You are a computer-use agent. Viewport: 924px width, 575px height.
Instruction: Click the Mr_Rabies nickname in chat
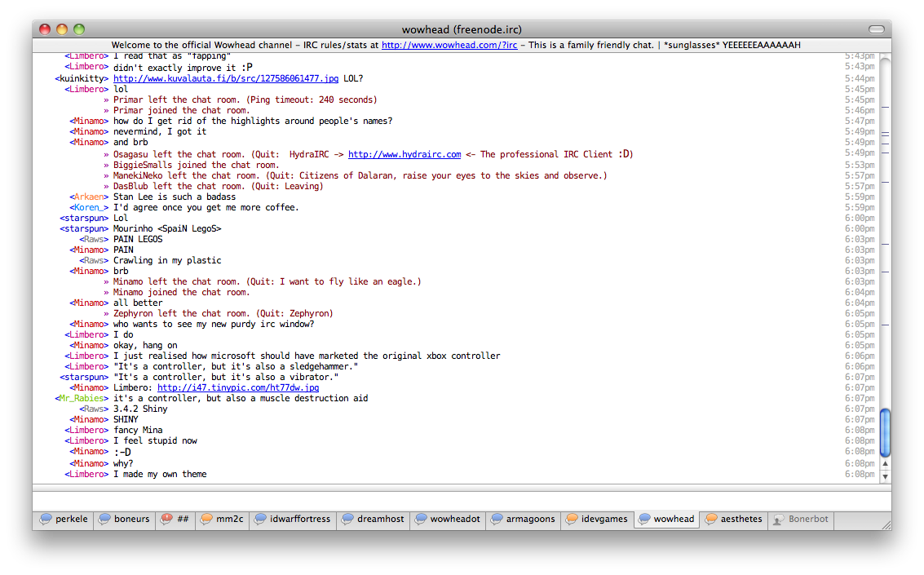(81, 399)
